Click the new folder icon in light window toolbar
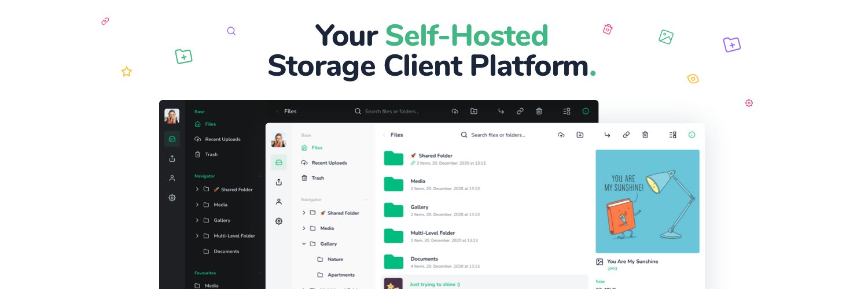Image resolution: width=868 pixels, height=289 pixels. [x=580, y=135]
